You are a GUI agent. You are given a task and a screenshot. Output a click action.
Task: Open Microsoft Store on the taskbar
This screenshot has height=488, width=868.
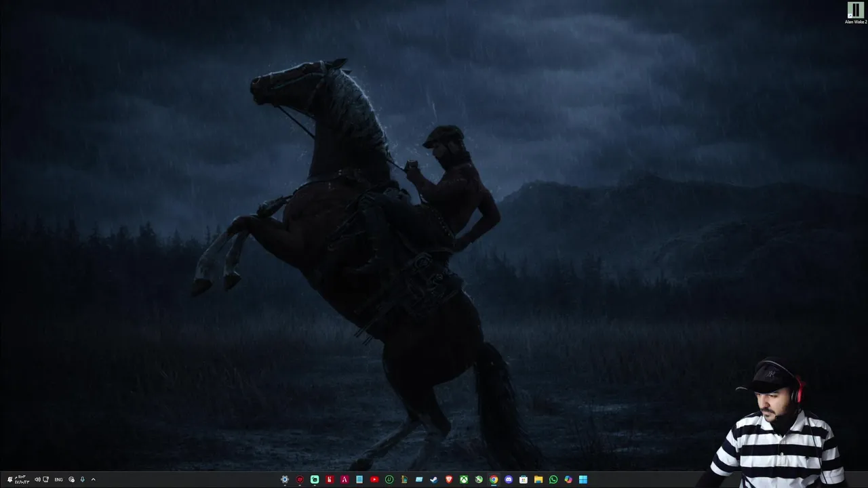[524, 479]
